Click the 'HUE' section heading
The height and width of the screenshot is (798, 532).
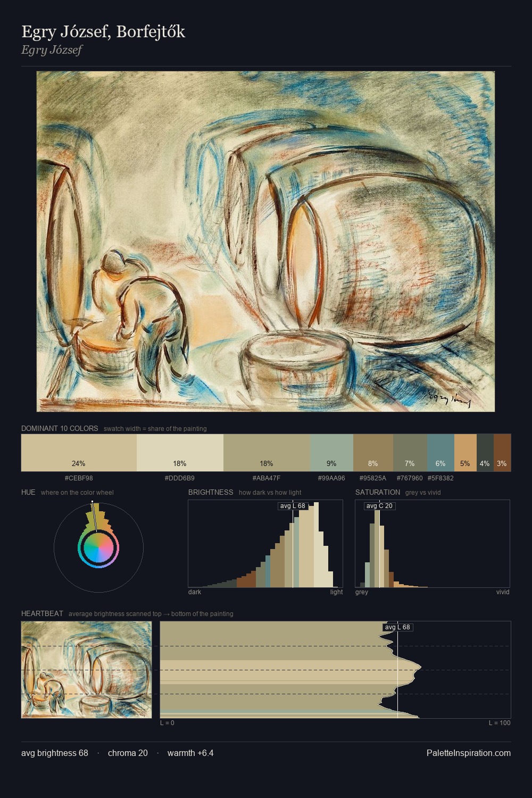(x=28, y=492)
